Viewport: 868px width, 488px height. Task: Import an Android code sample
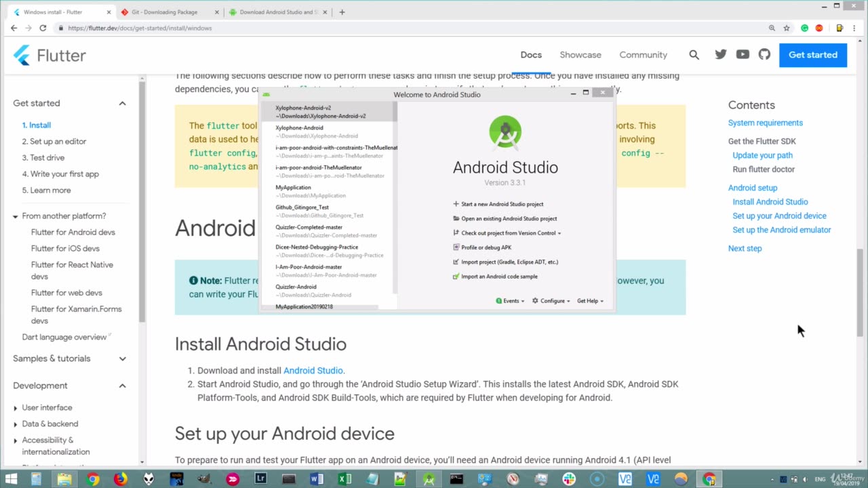[x=495, y=277]
